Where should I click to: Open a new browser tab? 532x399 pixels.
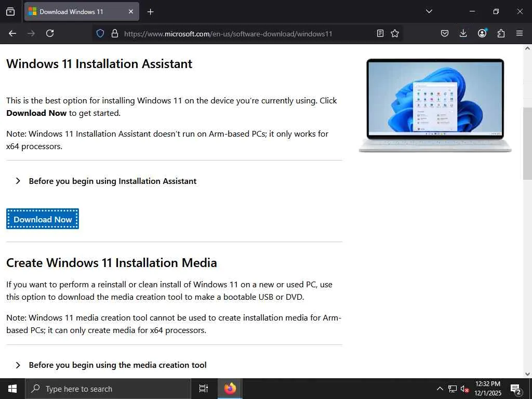[x=150, y=12]
